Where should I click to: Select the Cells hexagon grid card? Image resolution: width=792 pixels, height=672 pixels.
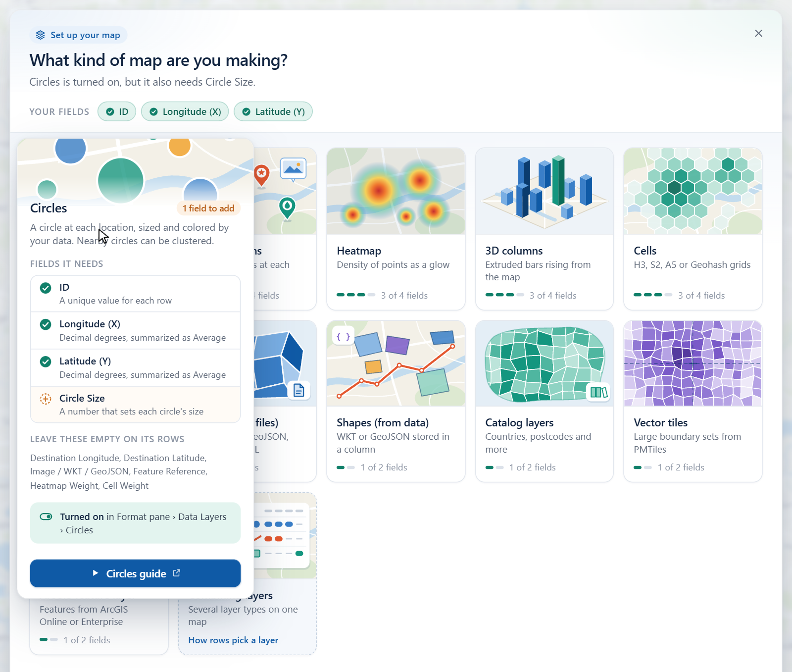click(x=693, y=229)
